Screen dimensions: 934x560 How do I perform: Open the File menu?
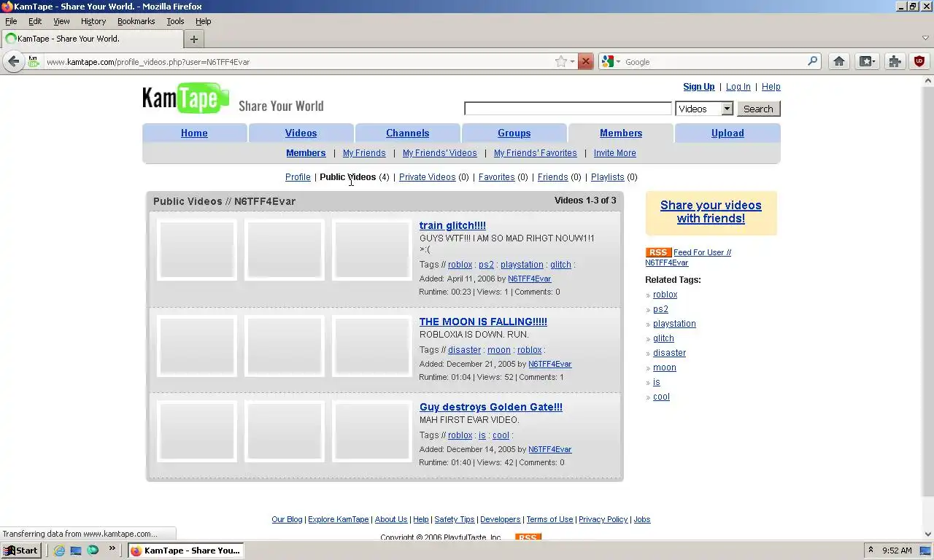pos(11,21)
